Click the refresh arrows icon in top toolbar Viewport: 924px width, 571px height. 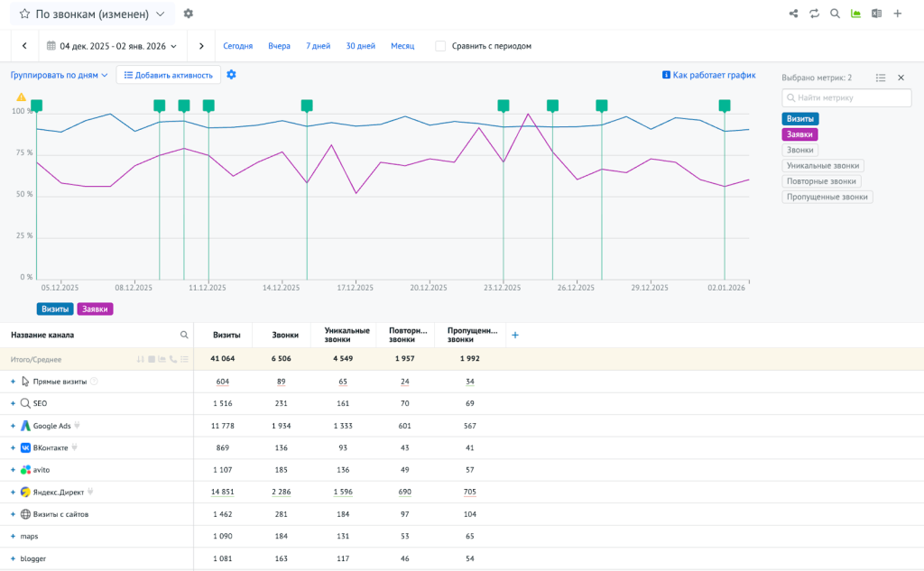tap(814, 14)
